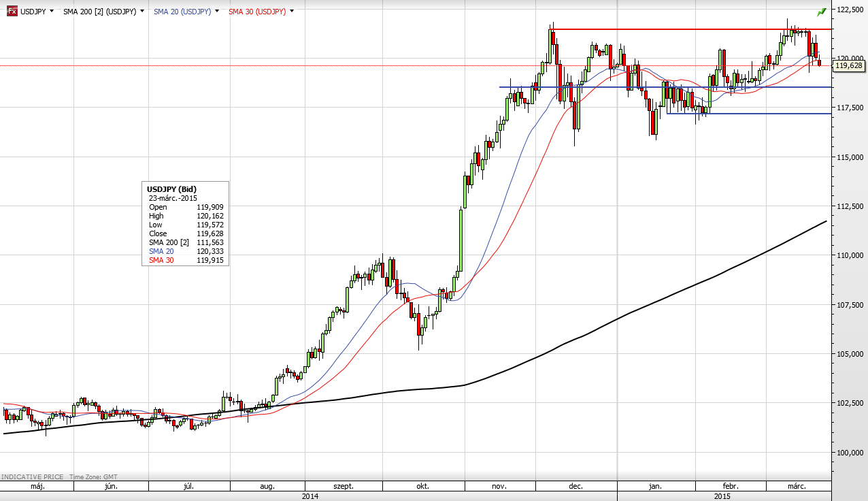Click the SMA 200 [2] value 111,563
The image size is (868, 501).
212,242
